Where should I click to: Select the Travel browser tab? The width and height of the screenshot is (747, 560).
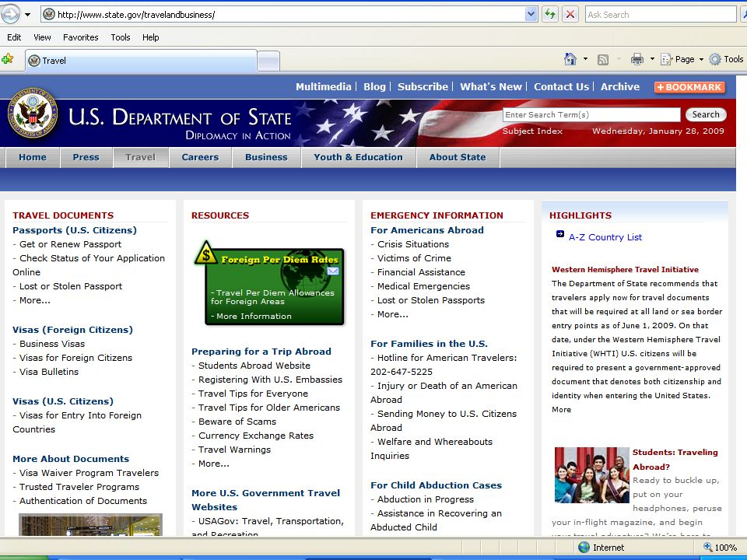point(141,61)
